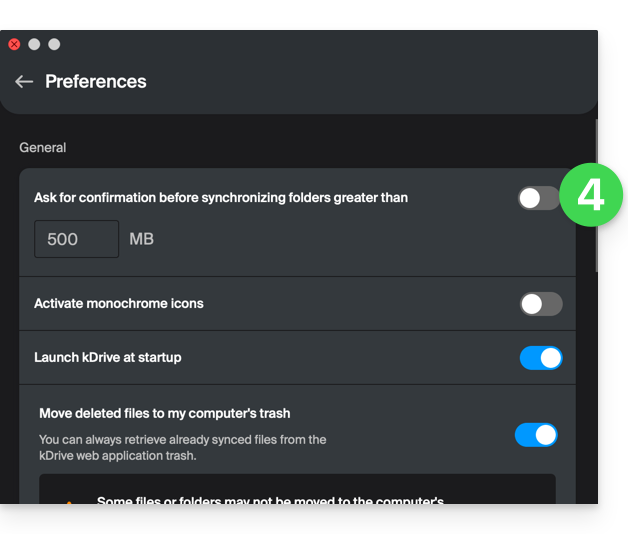Maximize window using the third title bar dot
This screenshot has width=628, height=534.
pos(54,44)
